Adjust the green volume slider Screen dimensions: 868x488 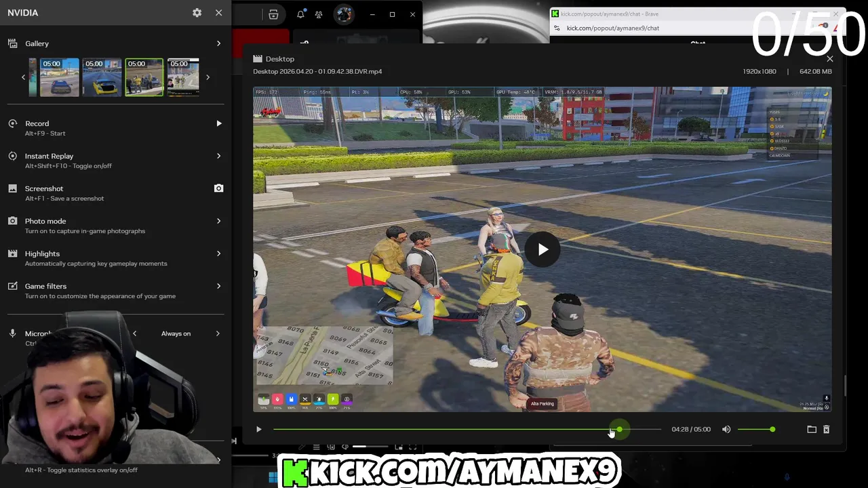coord(755,429)
